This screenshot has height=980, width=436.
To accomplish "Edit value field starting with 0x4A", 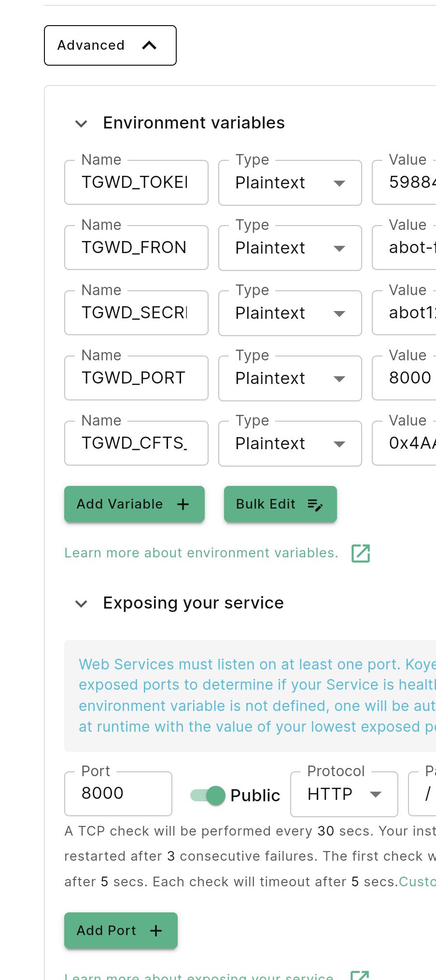I will 405,443.
